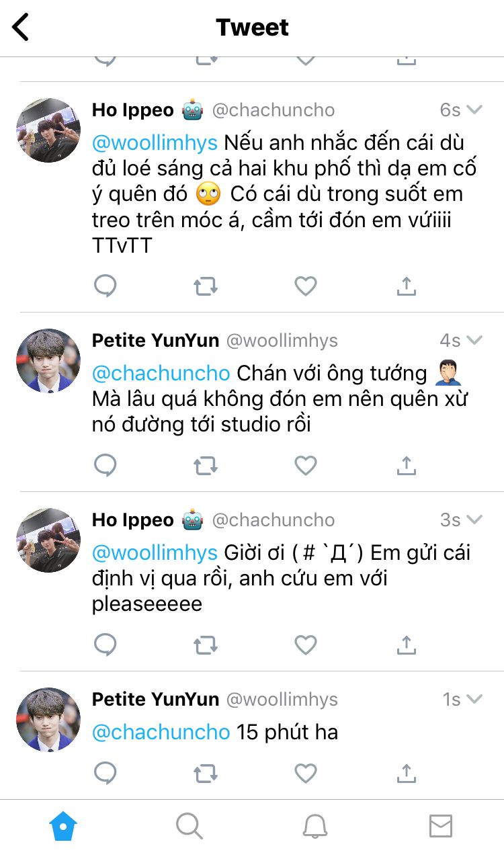Reply to the tweet posted 3s ago

(105, 645)
